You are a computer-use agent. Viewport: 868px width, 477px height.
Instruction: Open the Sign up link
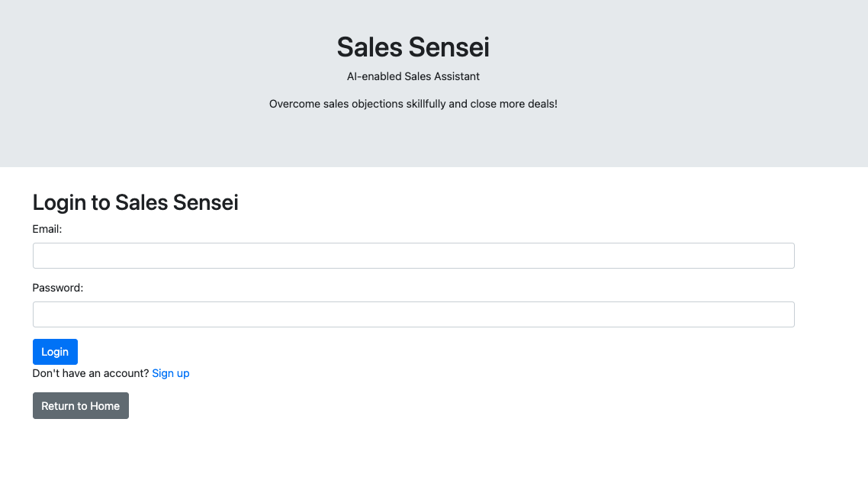point(171,373)
